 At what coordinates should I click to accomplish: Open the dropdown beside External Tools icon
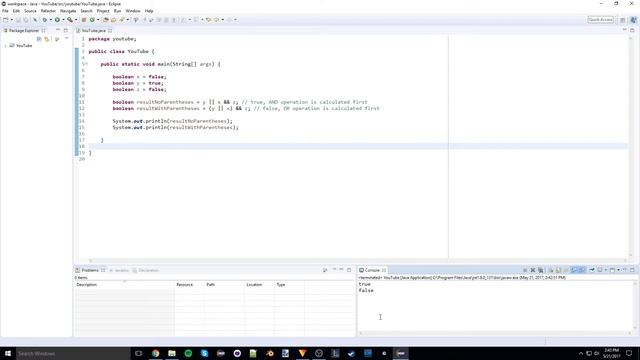[x=76, y=20]
